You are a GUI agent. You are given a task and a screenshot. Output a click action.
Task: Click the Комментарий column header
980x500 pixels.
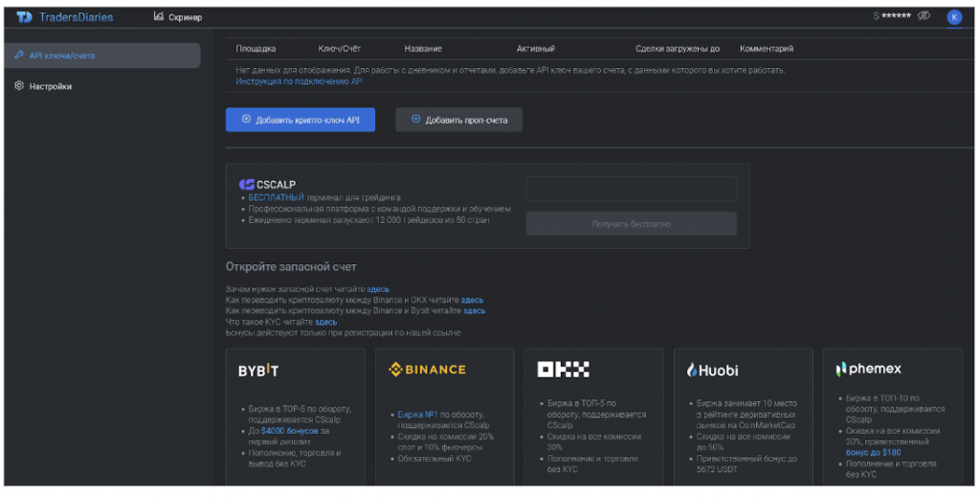point(767,49)
